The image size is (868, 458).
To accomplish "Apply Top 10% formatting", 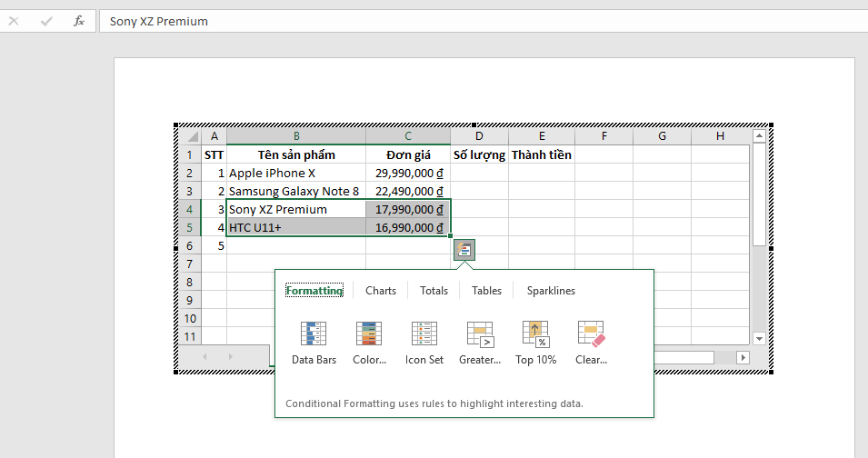I will (x=536, y=343).
